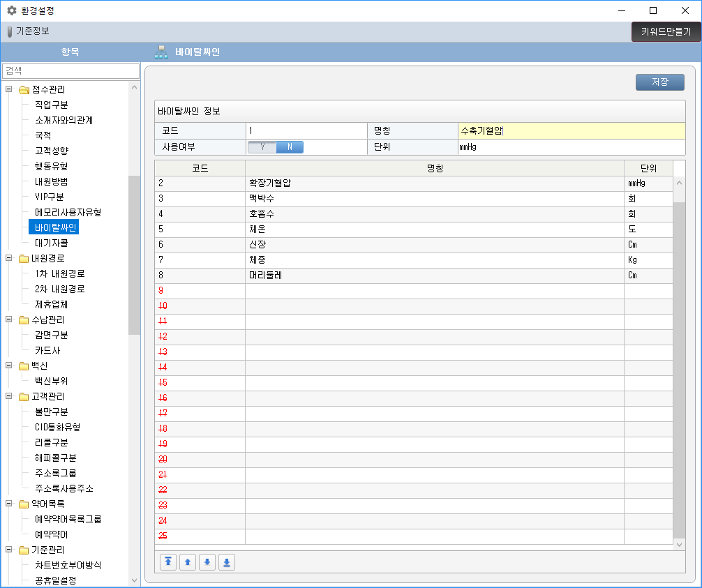
Task: Select the 체온 row in the table
Action: [434, 229]
